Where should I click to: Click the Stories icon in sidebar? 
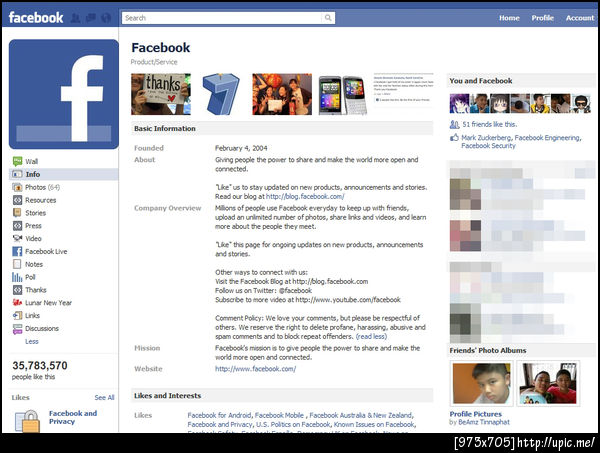pos(17,213)
